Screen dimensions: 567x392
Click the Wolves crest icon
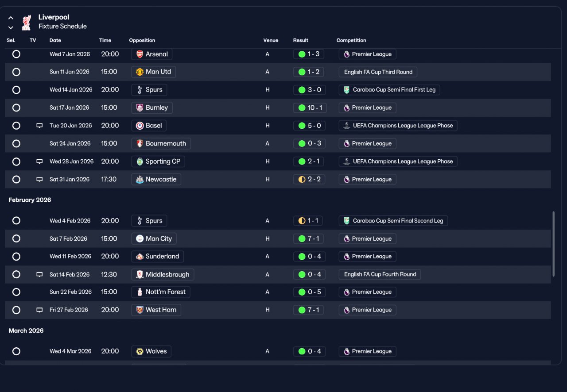(140, 351)
